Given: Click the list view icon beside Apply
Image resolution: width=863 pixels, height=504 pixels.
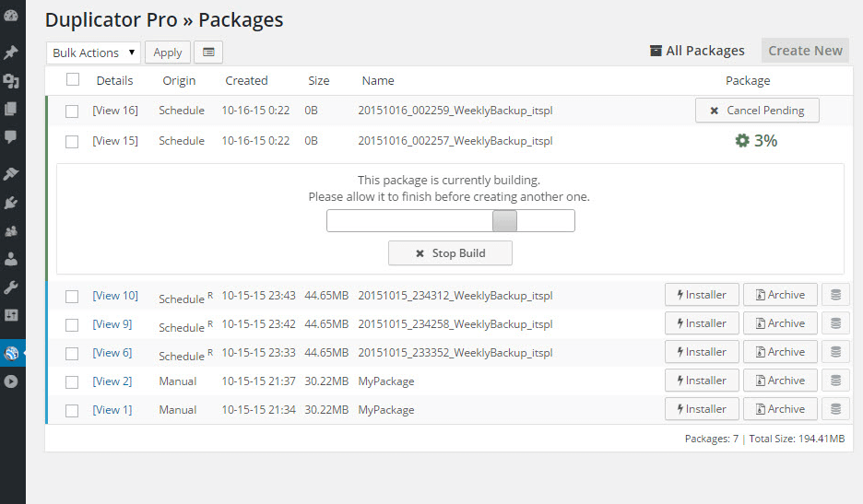Looking at the screenshot, I should pos(208,53).
